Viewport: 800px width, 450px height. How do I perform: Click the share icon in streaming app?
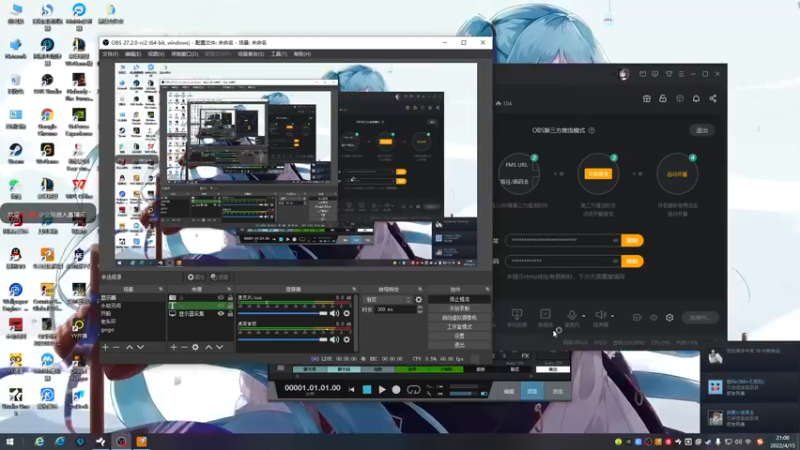point(713,98)
